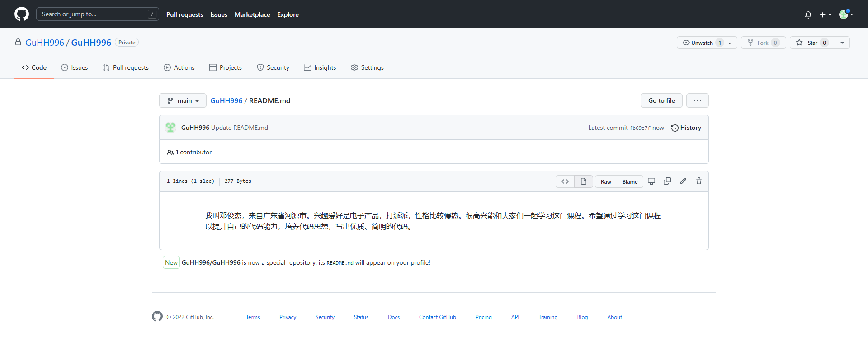Screen dimensions: 868x352
Task: Switch to the Actions tab
Action: coord(179,67)
